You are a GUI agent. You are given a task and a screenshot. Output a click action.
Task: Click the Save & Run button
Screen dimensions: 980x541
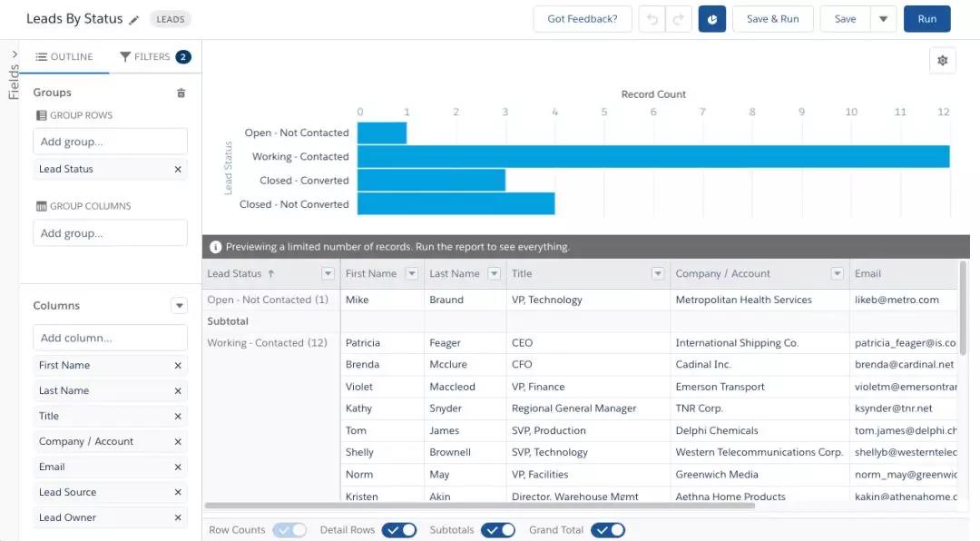tap(772, 19)
